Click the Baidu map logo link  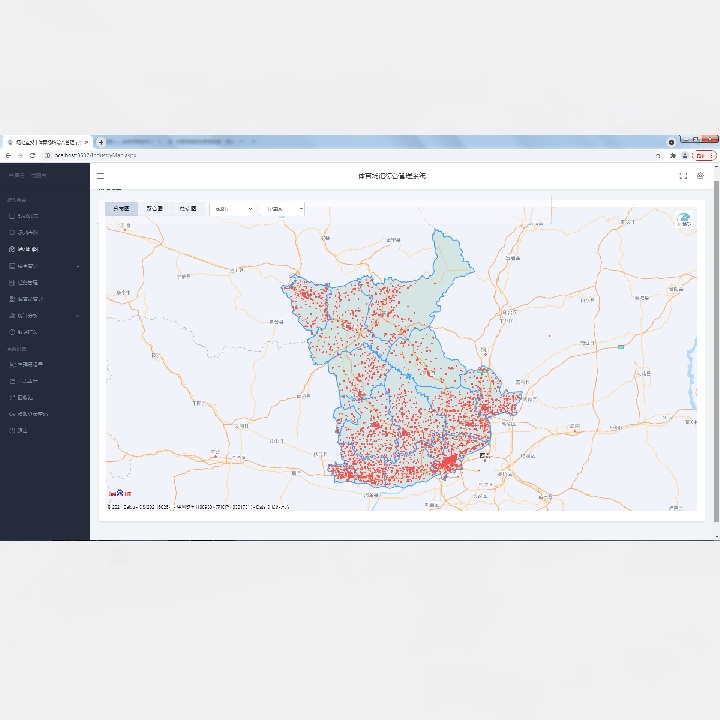click(120, 493)
